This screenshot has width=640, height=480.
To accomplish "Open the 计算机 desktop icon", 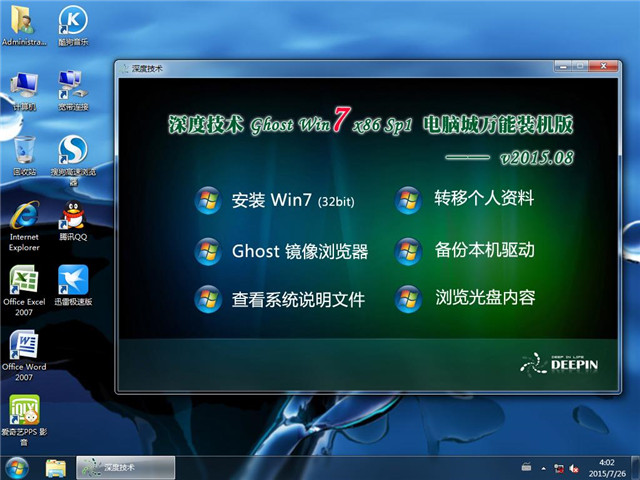I will pyautogui.click(x=24, y=91).
